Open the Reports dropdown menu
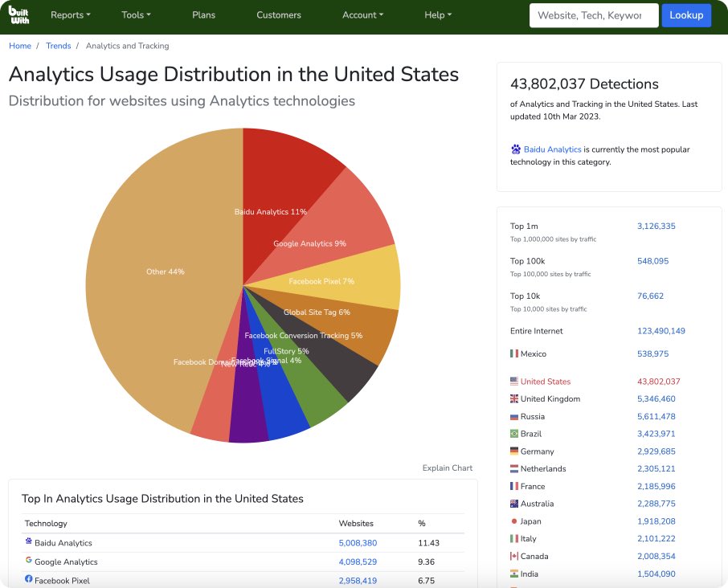The image size is (728, 588). tap(71, 14)
